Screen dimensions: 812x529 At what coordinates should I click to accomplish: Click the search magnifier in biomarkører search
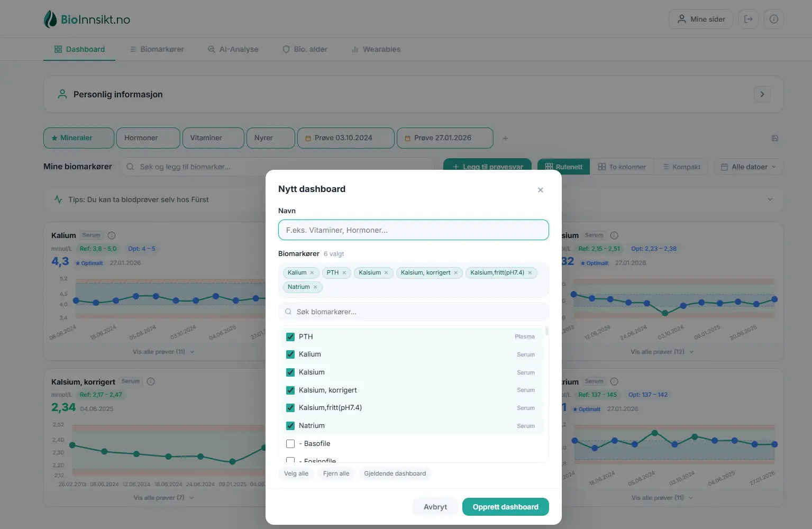[x=130, y=167]
